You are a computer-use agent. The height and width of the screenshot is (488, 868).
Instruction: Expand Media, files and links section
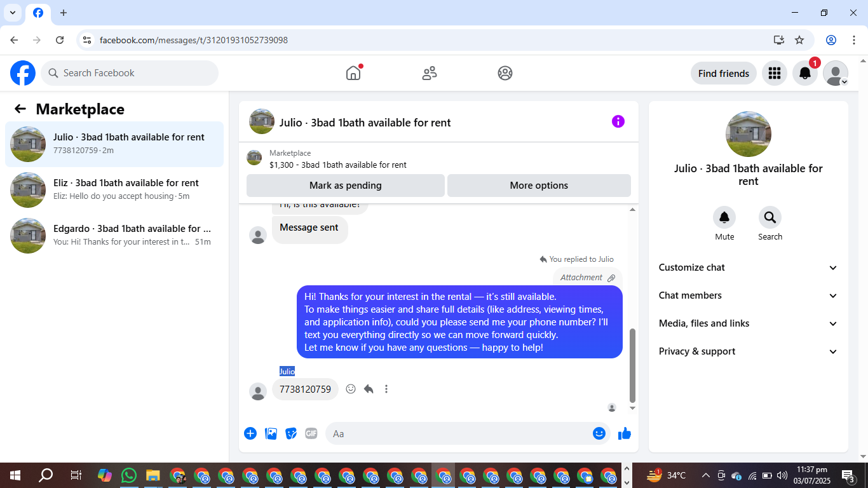[x=749, y=323]
